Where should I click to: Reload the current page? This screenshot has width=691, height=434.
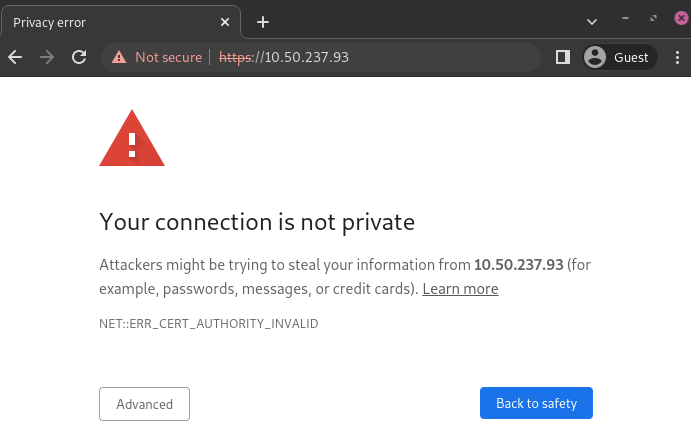(79, 57)
